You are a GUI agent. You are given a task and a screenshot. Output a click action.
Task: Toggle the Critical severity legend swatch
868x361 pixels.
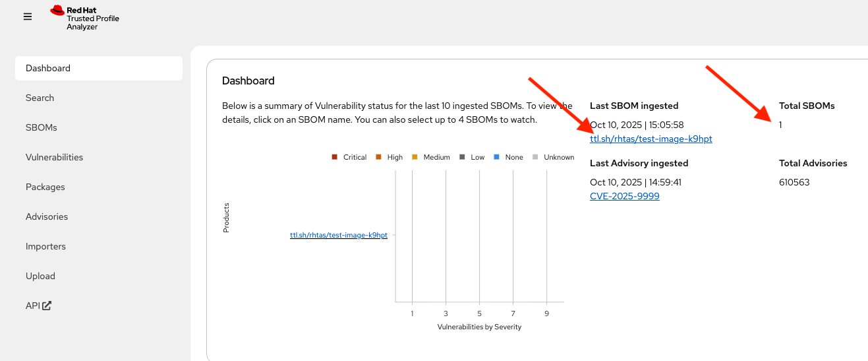coord(335,157)
